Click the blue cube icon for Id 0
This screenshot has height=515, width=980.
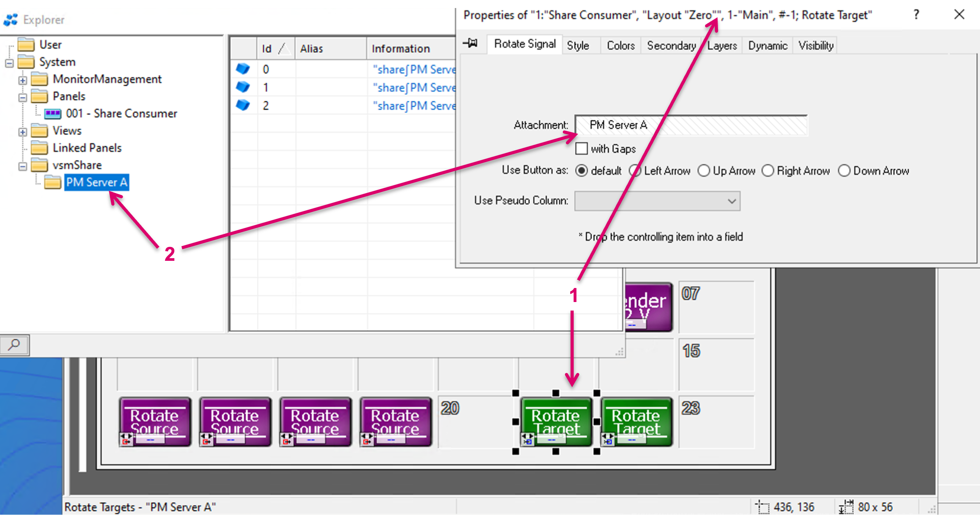pyautogui.click(x=243, y=69)
